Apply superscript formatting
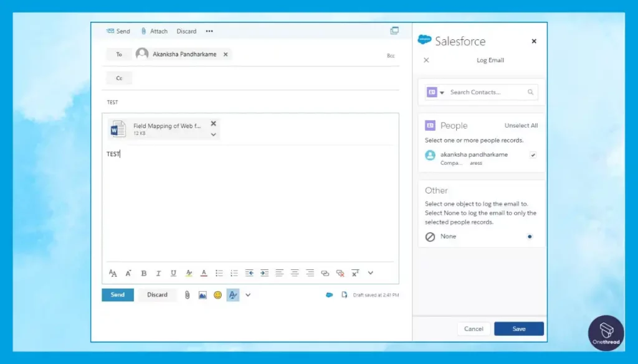638x364 pixels. coord(355,273)
